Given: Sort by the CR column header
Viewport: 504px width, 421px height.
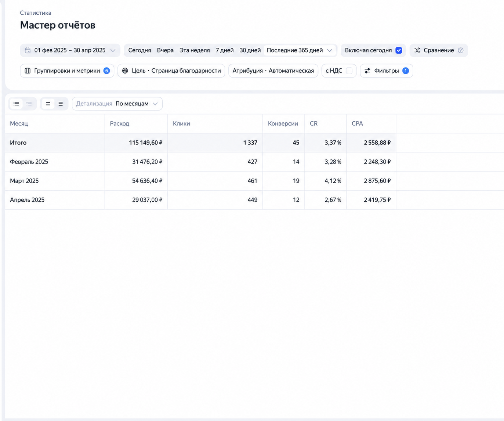Looking at the screenshot, I should coord(313,123).
